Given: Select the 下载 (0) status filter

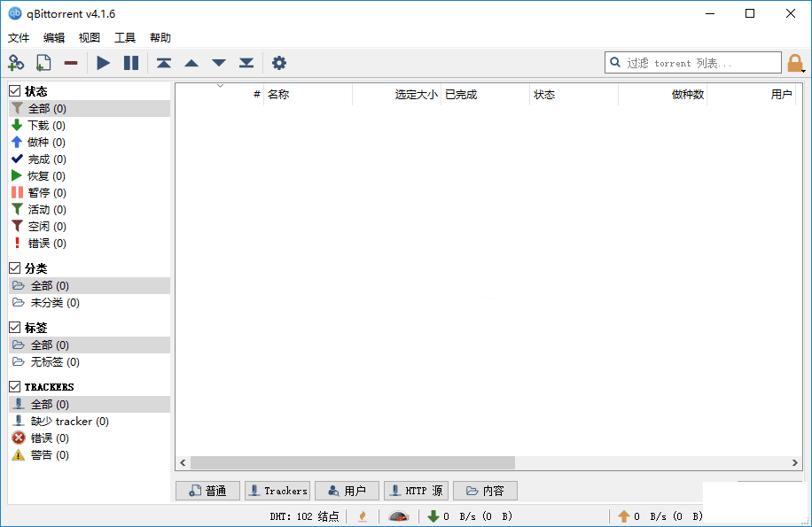Looking at the screenshot, I should click(x=89, y=126).
